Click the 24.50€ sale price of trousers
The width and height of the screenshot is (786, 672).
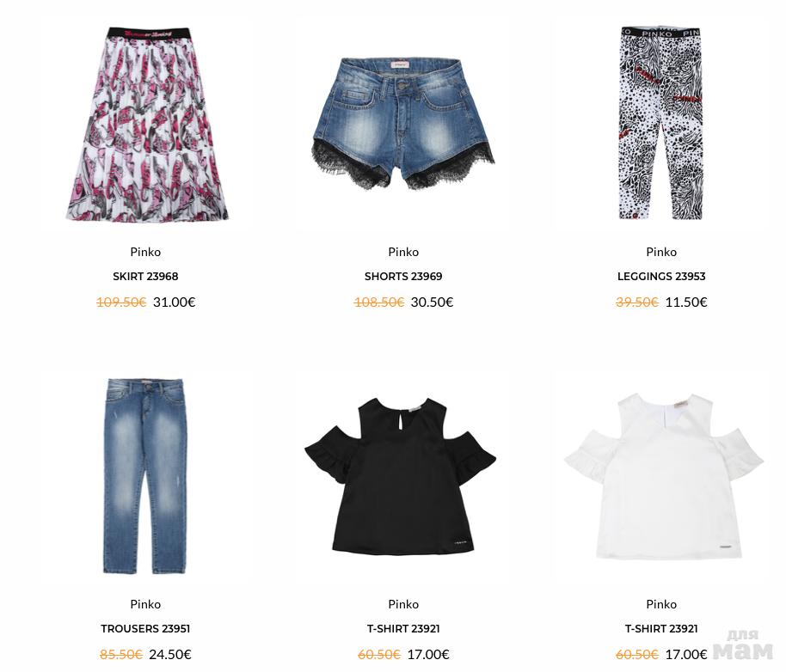(x=170, y=654)
